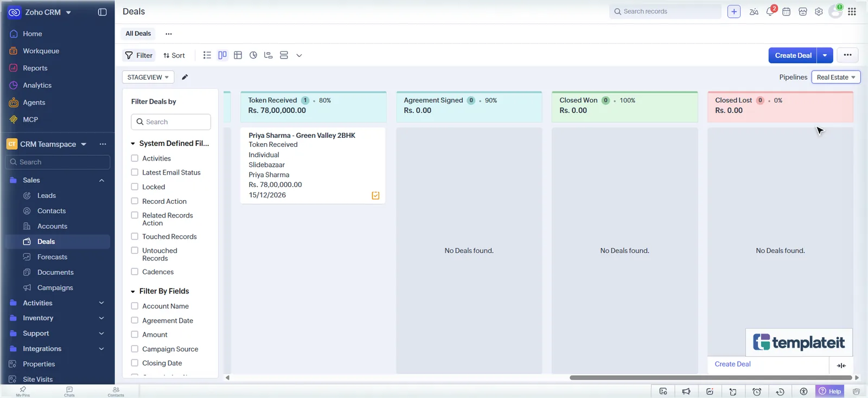The image size is (868, 398).
Task: Check the Account Name field checkbox
Action: (x=135, y=306)
